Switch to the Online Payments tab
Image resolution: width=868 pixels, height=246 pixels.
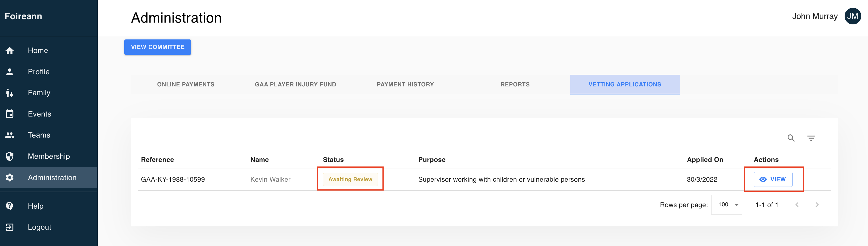[x=186, y=85]
